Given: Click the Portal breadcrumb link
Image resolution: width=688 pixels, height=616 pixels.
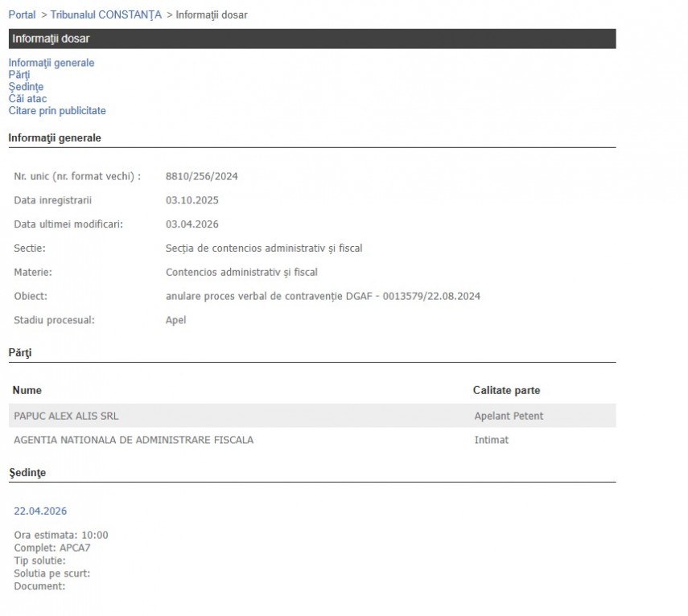Looking at the screenshot, I should pyautogui.click(x=22, y=14).
